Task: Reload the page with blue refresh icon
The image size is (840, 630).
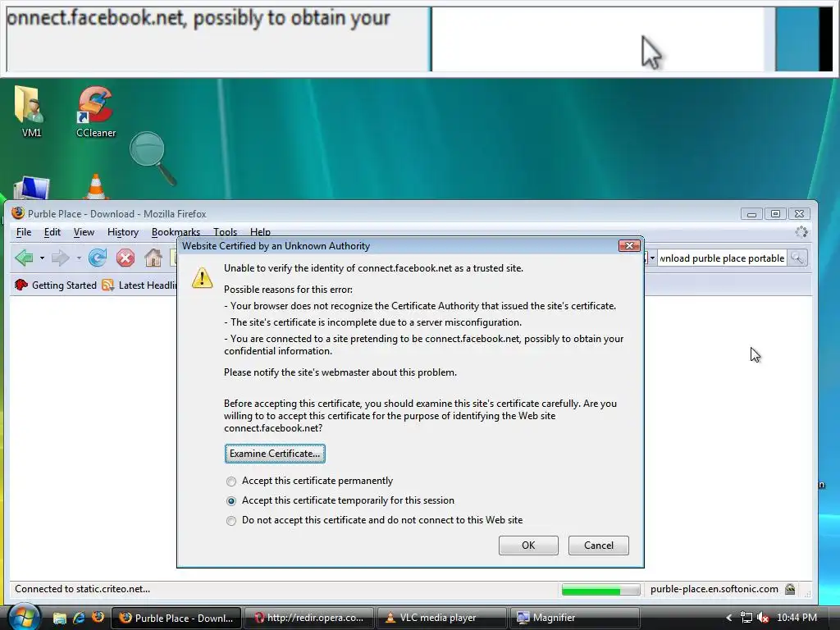Action: (x=98, y=258)
